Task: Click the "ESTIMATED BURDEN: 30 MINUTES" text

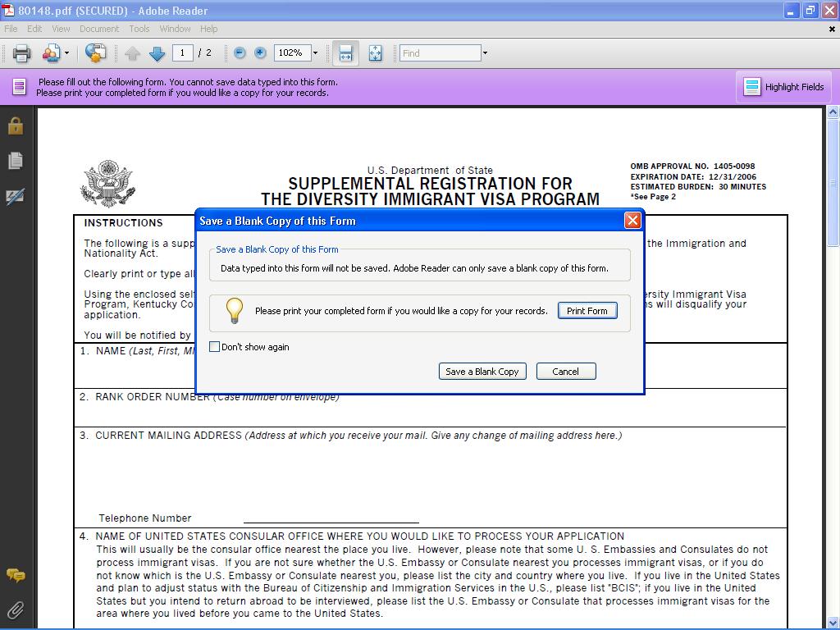Action: click(x=698, y=187)
